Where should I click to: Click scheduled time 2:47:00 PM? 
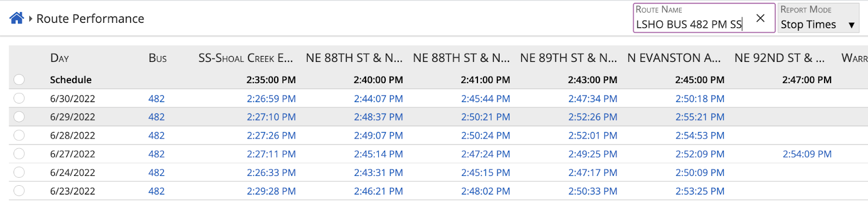pyautogui.click(x=807, y=80)
